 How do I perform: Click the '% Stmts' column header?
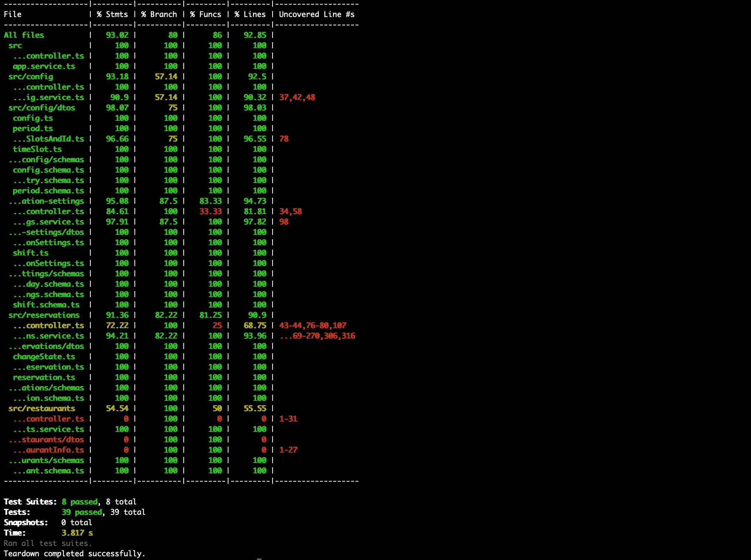click(112, 14)
